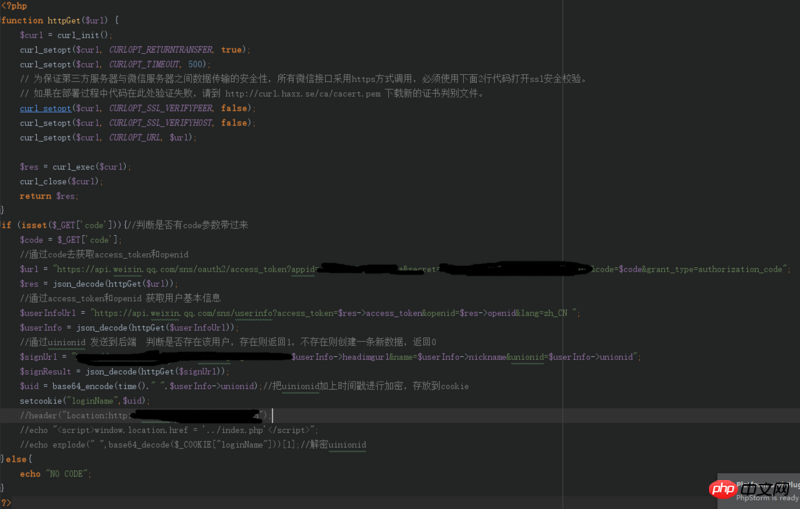Click 'grant_type=authorization_code' at end of $url line
Viewport: 800px width, 509px height.
point(716,269)
